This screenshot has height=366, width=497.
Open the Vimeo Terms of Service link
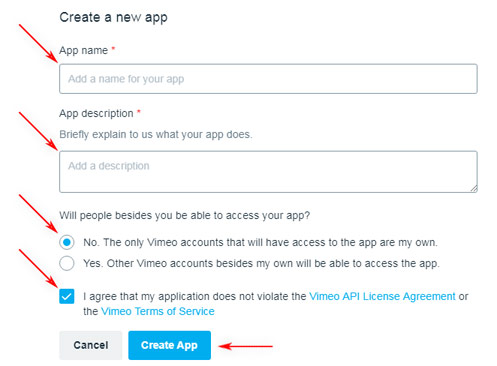point(158,311)
